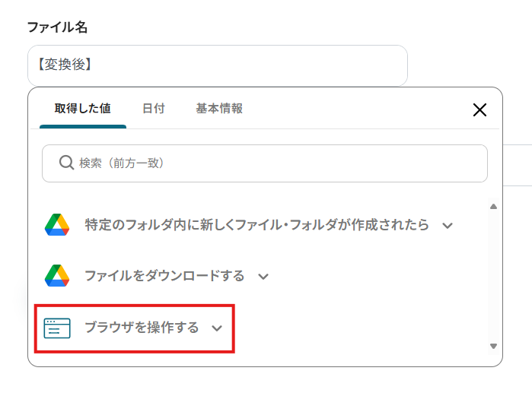Switch to the 日付 tab
Image resolution: width=532 pixels, height=393 pixels.
pyautogui.click(x=153, y=109)
